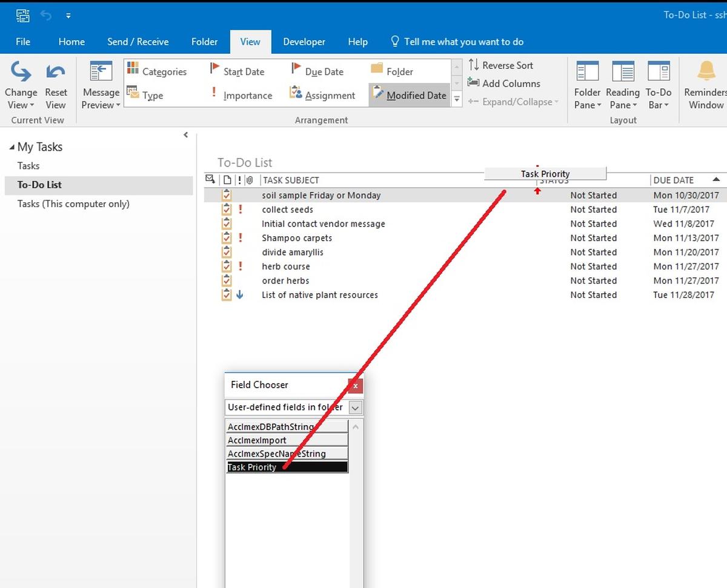Click the Tell me what you want to do box

pyautogui.click(x=463, y=42)
